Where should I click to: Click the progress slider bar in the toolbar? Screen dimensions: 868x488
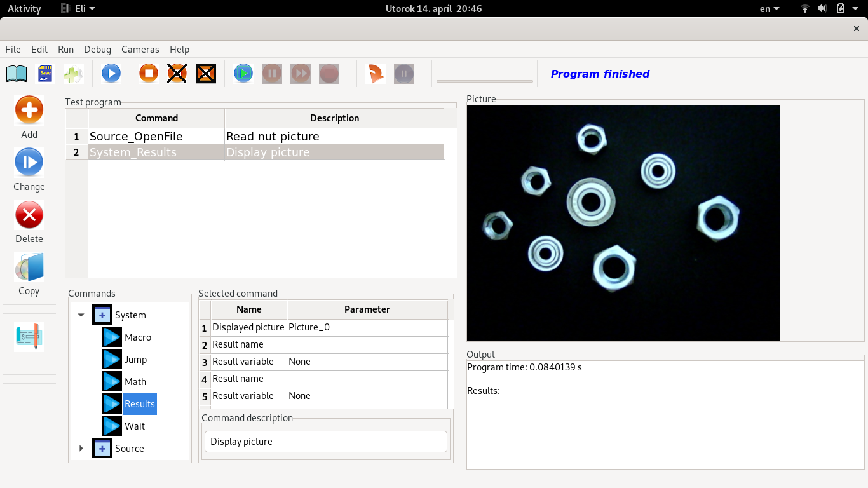[484, 81]
